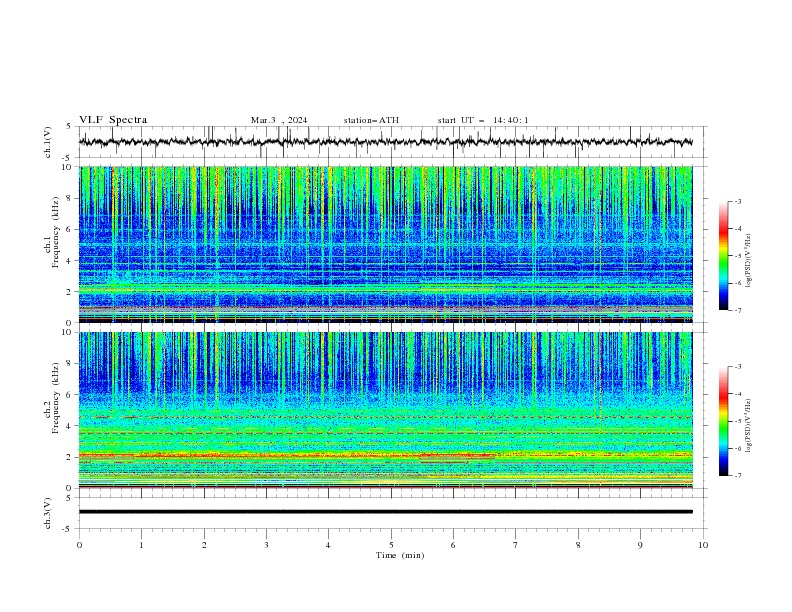Image resolution: width=792 pixels, height=612 pixels.
Task: Click inside the ch.2 spectrogram panel
Action: click(x=386, y=410)
